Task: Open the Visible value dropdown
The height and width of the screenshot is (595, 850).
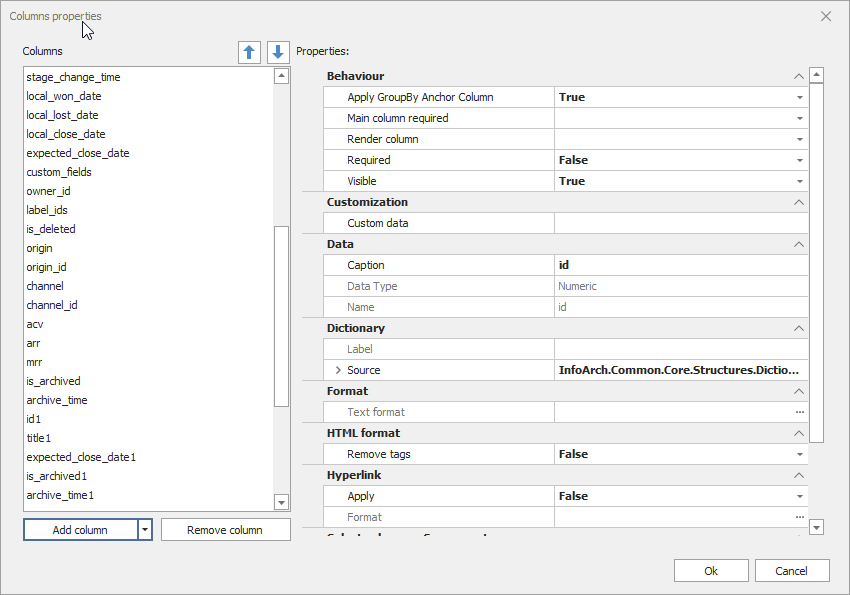Action: tap(799, 181)
